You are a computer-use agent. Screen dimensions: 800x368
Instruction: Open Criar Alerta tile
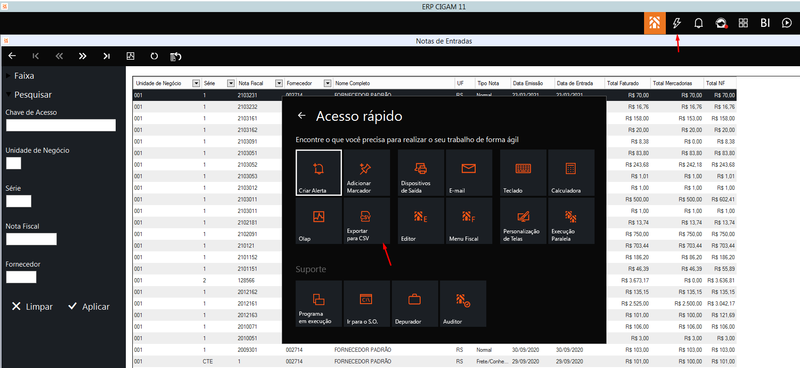point(319,173)
